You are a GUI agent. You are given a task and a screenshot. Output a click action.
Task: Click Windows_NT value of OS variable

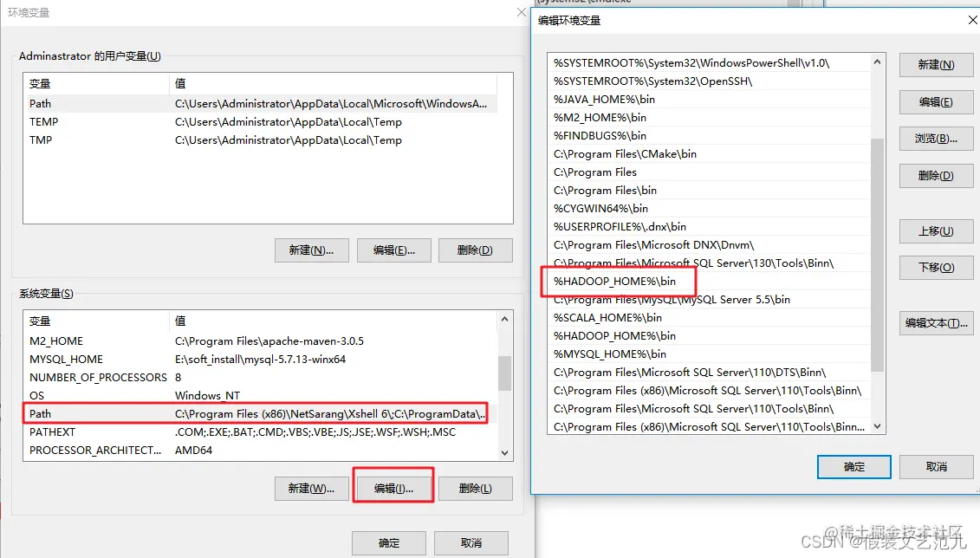(207, 395)
